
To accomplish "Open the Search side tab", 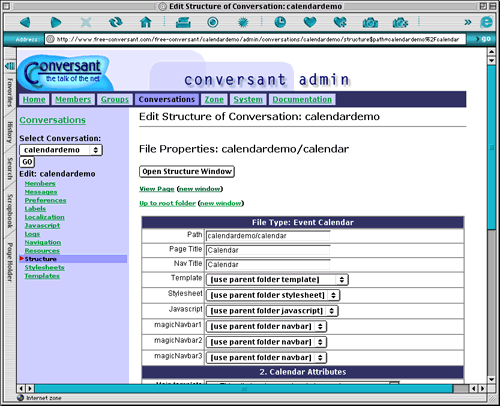I will [x=10, y=169].
